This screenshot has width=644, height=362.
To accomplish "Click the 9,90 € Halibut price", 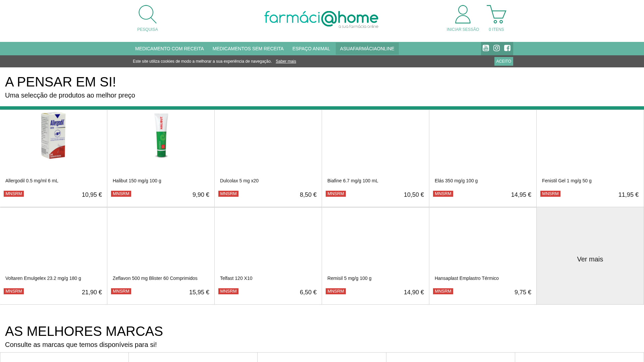I will point(201,195).
